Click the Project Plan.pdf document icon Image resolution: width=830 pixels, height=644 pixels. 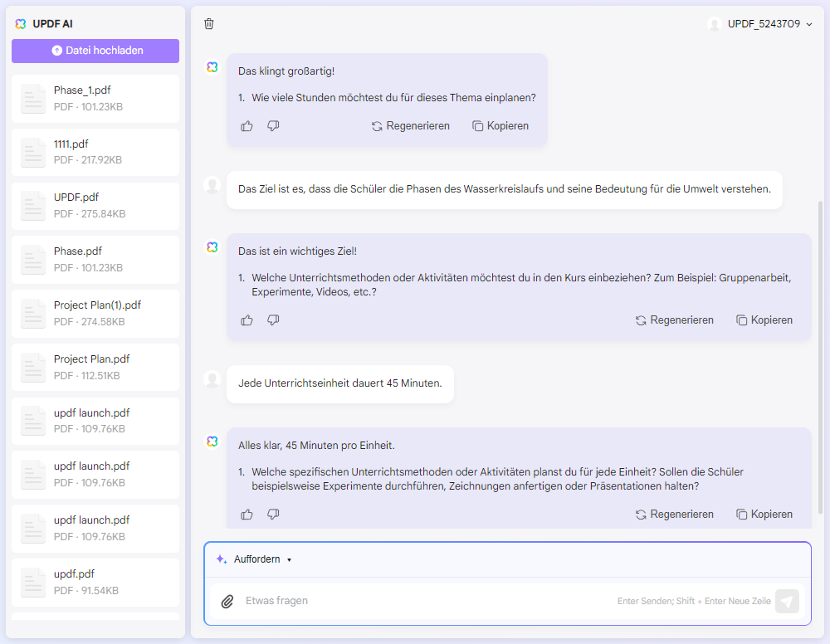point(33,368)
